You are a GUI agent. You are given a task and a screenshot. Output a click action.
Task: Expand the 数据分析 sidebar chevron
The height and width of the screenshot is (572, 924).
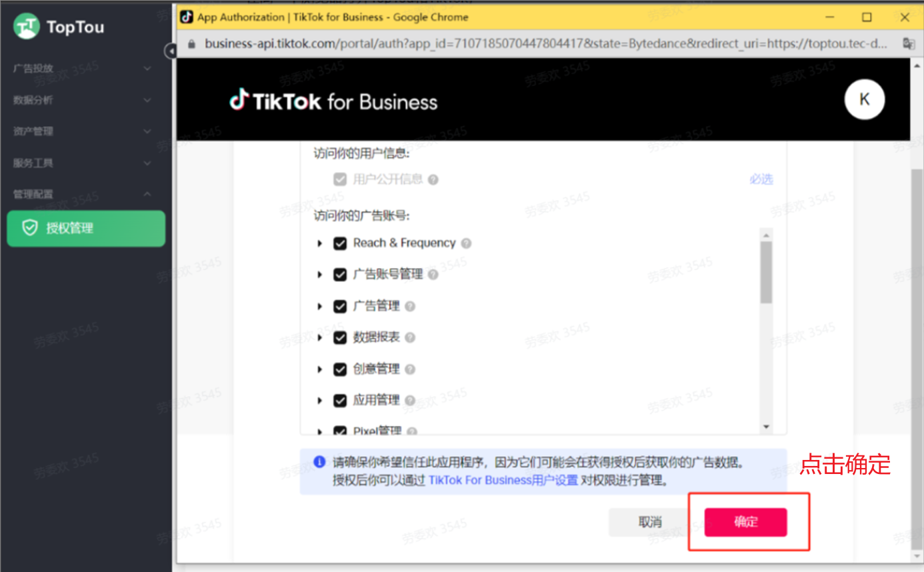tap(147, 100)
